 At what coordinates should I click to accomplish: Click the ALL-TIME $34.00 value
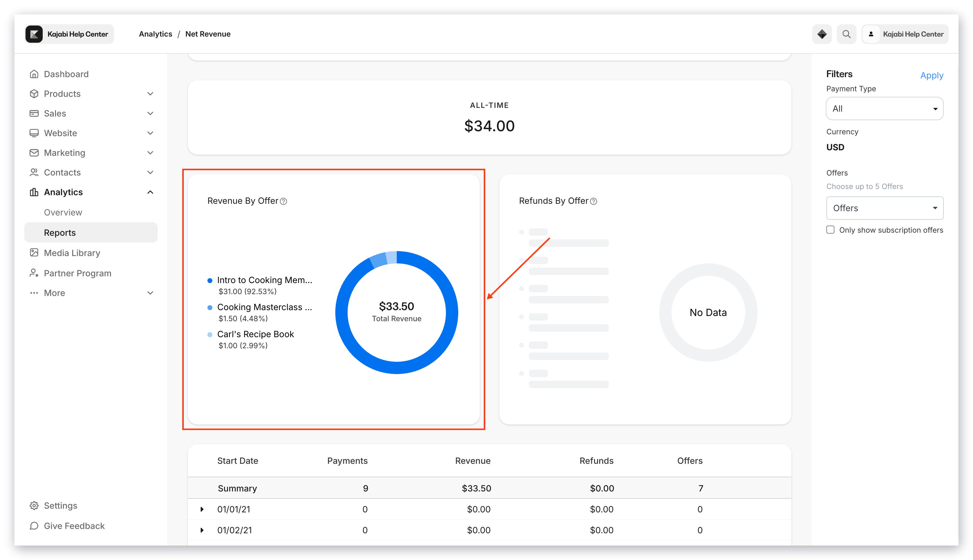click(x=489, y=126)
